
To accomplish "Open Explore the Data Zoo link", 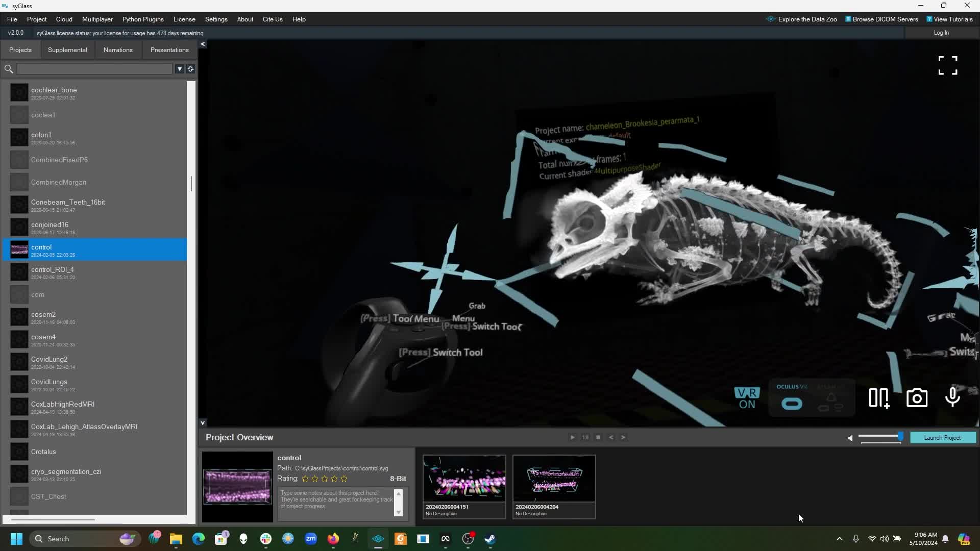I will tap(807, 19).
